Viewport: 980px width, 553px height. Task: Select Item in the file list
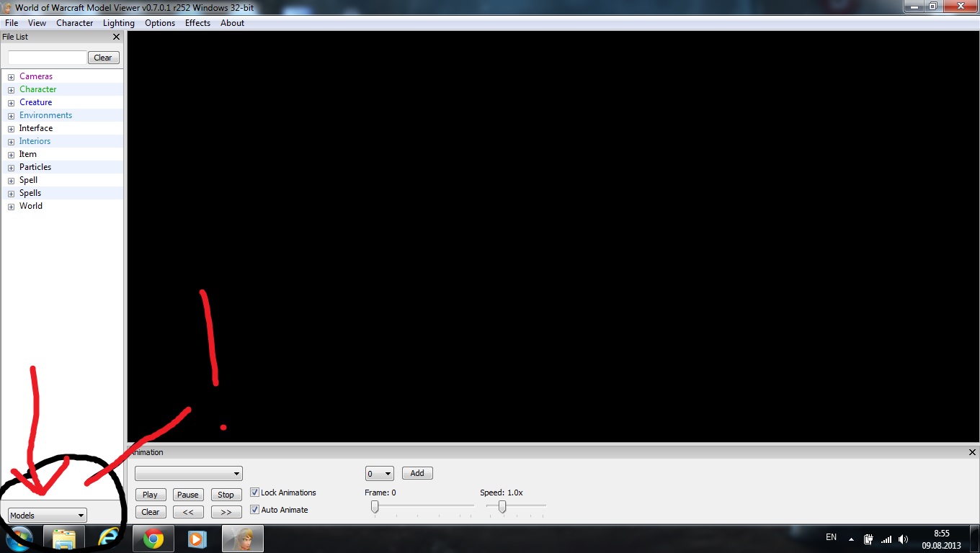pyautogui.click(x=28, y=154)
